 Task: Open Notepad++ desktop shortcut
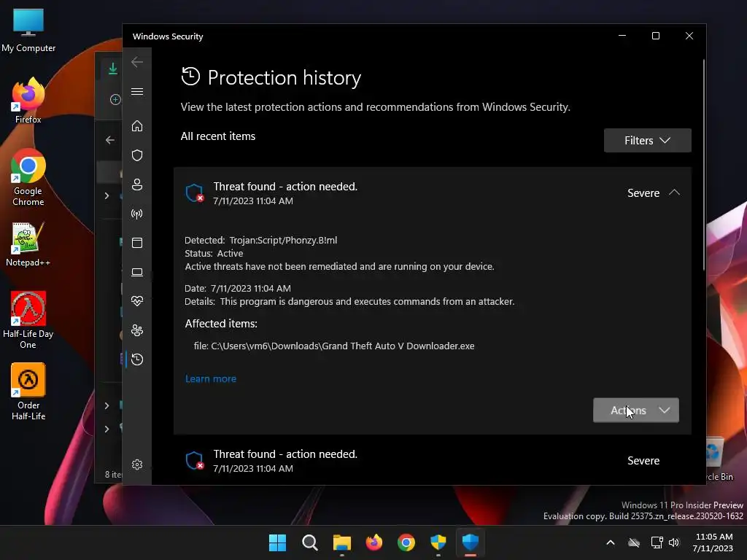(x=28, y=244)
